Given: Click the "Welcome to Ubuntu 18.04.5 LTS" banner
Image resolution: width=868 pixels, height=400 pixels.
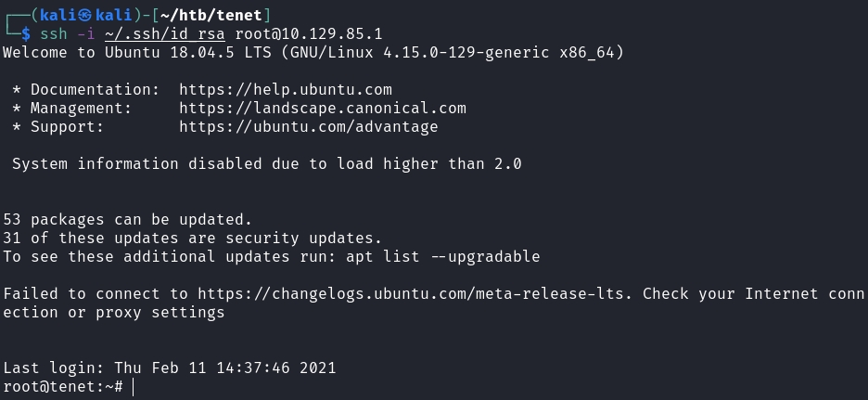Looking at the screenshot, I should click(313, 53).
